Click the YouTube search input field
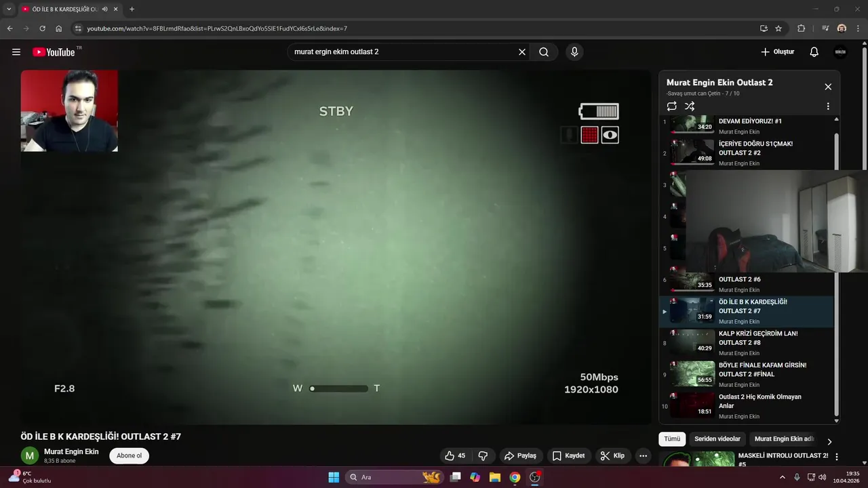868x488 pixels. click(x=403, y=52)
